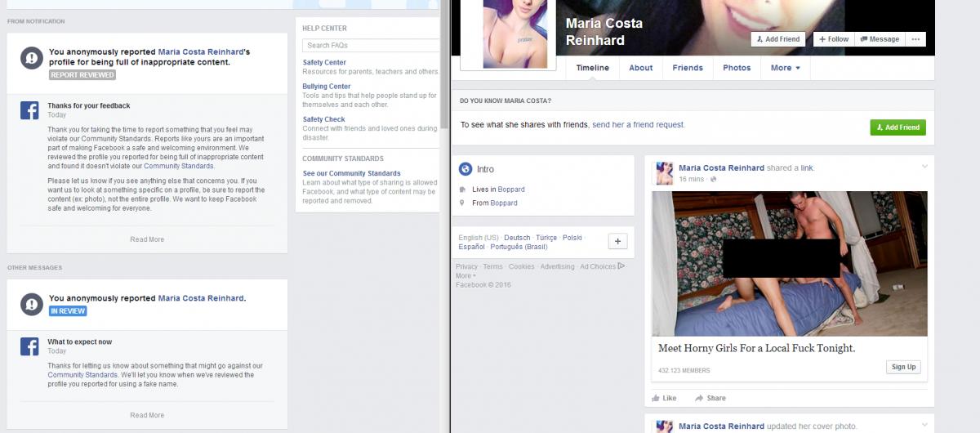
Task: Click the green Add Friend button
Action: click(898, 127)
